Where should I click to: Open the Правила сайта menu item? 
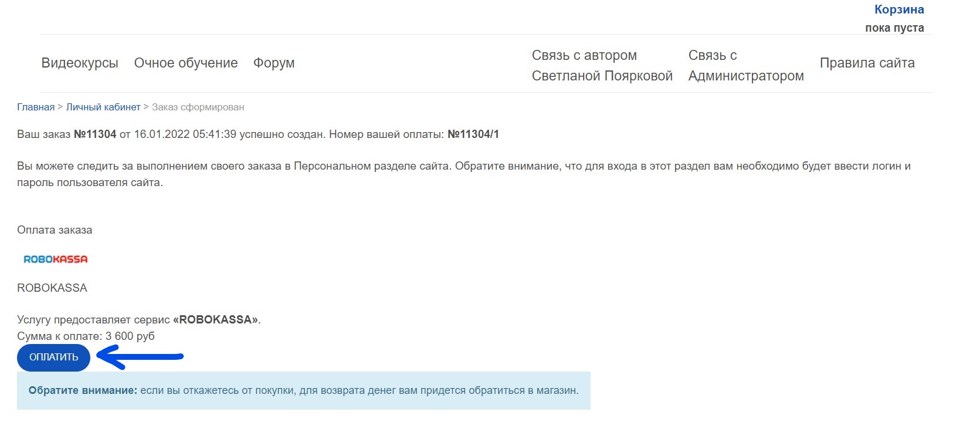(867, 63)
